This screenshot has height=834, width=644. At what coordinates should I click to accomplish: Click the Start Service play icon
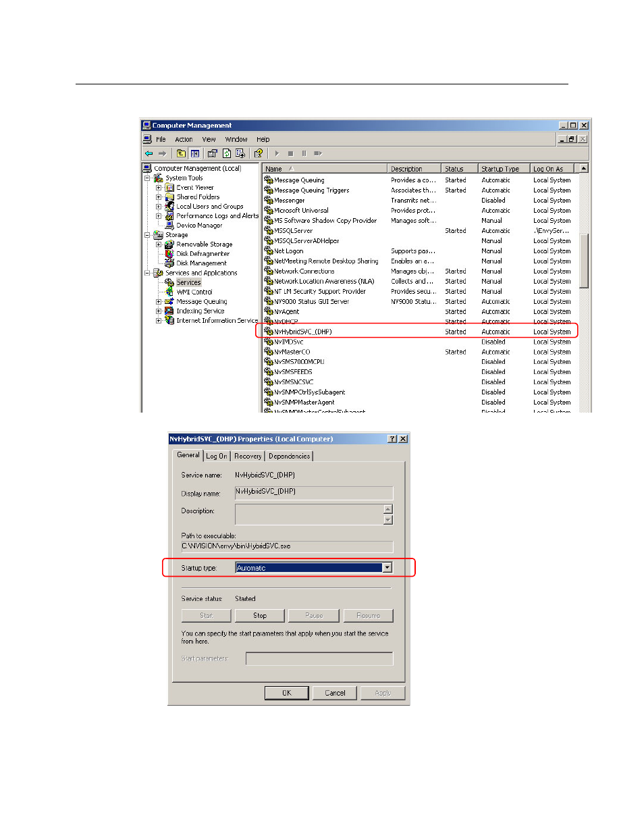[x=277, y=153]
